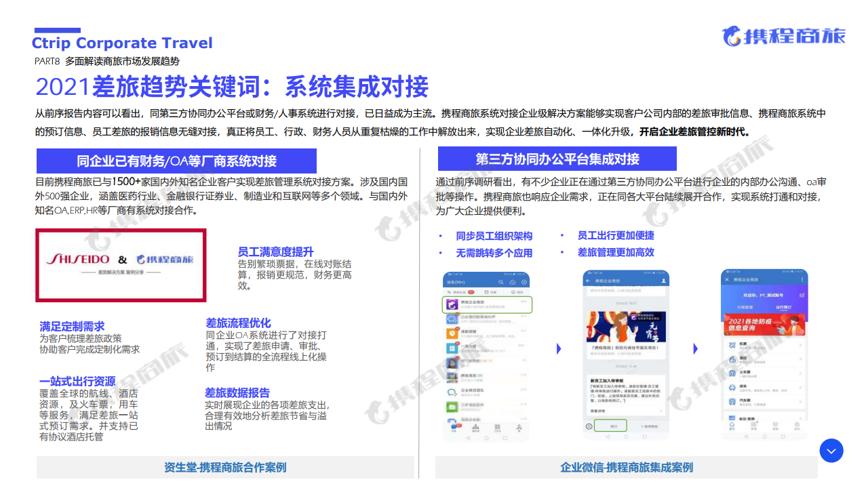Click slide title 2021差旅趋势关键词：系统集成对接
The image size is (868, 488).
(x=232, y=87)
